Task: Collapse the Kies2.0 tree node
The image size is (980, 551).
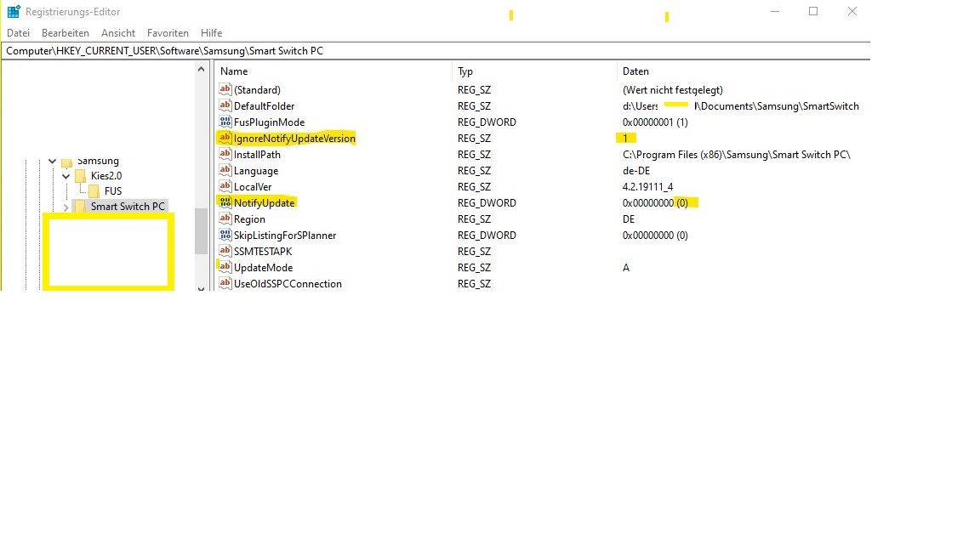Action: 66,176
